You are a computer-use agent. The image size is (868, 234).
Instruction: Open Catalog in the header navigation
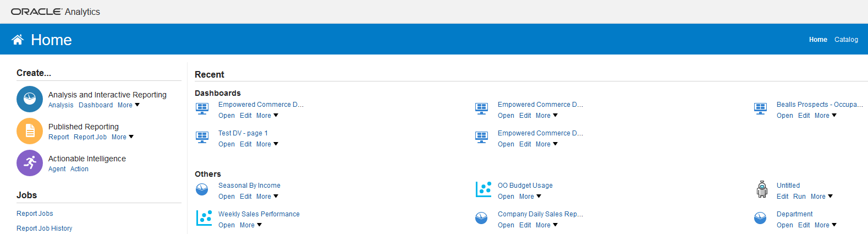[846, 40]
